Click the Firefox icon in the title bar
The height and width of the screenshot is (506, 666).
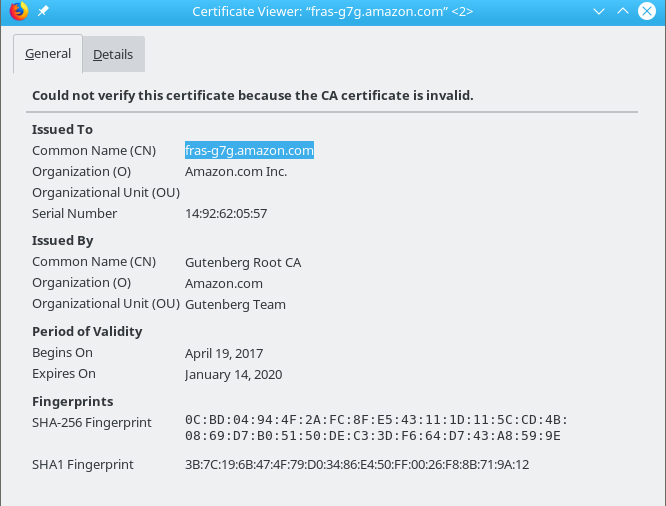pyautogui.click(x=17, y=11)
